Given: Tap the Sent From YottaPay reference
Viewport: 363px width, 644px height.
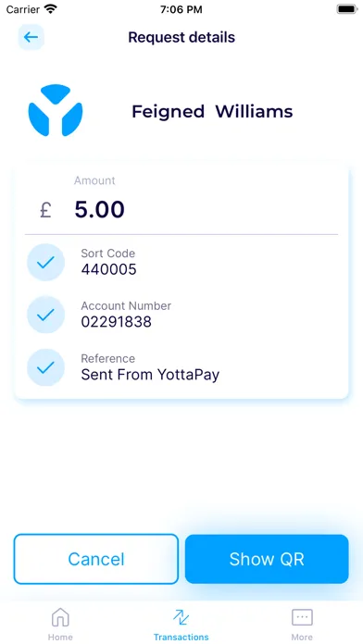Looking at the screenshot, I should pyautogui.click(x=150, y=375).
